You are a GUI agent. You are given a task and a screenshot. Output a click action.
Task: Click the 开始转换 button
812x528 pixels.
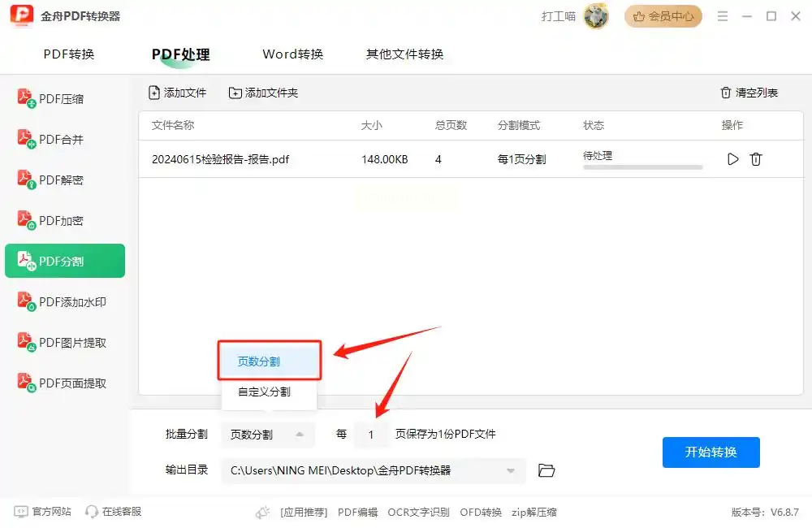click(711, 452)
